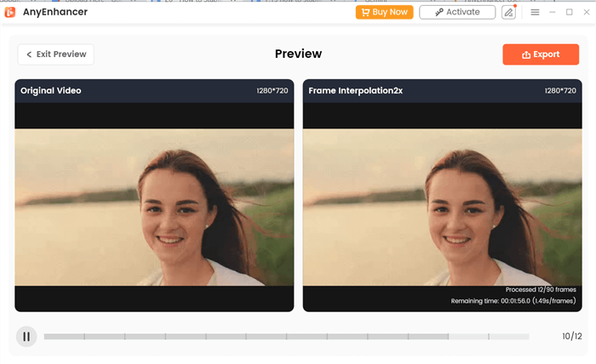The image size is (596, 364).
Task: Click the Activate button
Action: tap(457, 12)
